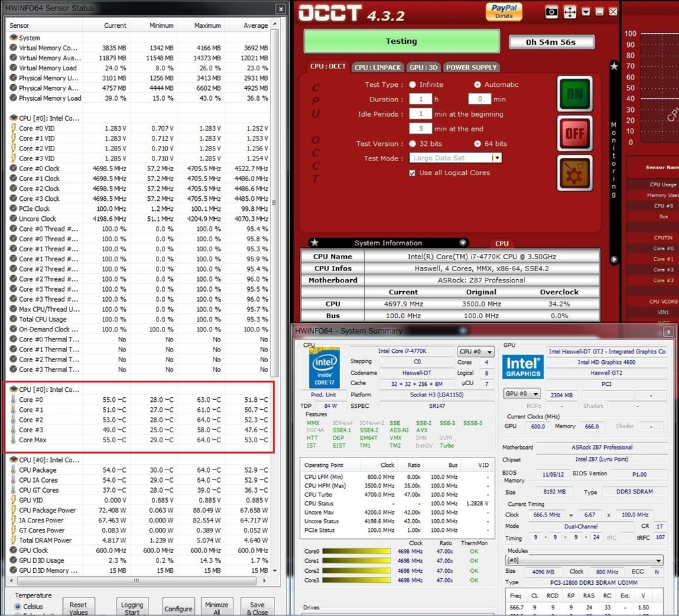Open the GPU #0 selector dropdown
Screen dimensions: 679x616
click(522, 394)
